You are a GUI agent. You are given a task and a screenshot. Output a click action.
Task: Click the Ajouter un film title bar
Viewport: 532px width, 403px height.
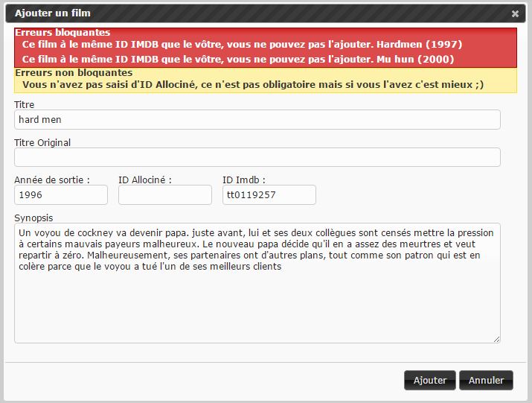(x=223, y=13)
